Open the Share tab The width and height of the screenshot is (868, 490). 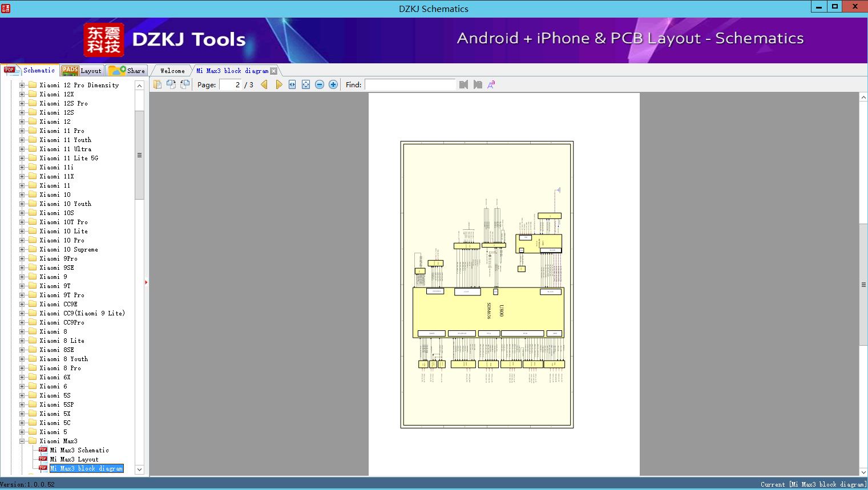(x=127, y=71)
